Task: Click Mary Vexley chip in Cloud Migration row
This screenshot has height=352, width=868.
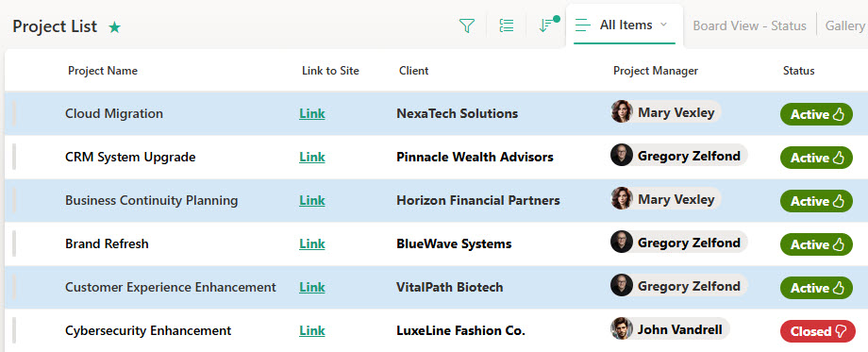Action: click(666, 111)
